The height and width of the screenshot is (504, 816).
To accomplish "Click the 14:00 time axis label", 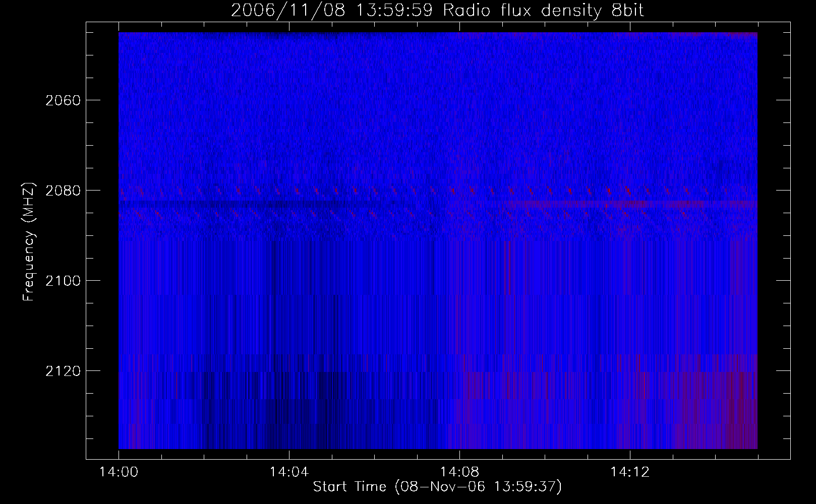I will (119, 472).
